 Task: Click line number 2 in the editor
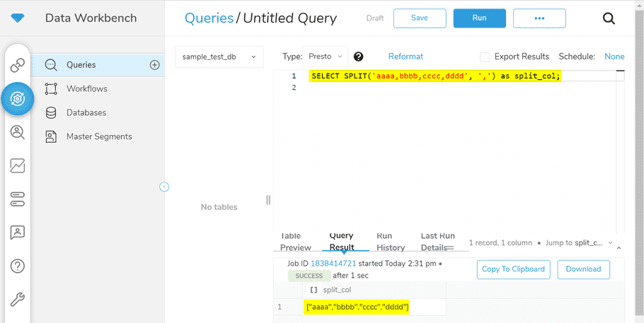point(293,88)
